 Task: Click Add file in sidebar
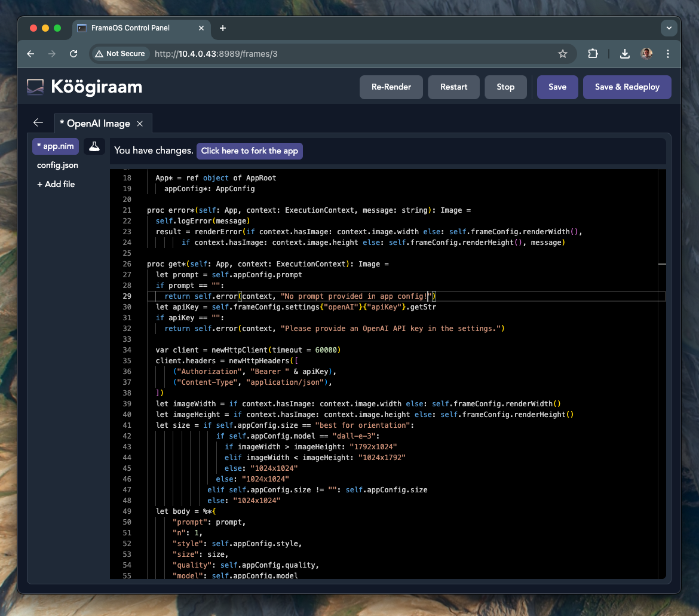pyautogui.click(x=56, y=185)
